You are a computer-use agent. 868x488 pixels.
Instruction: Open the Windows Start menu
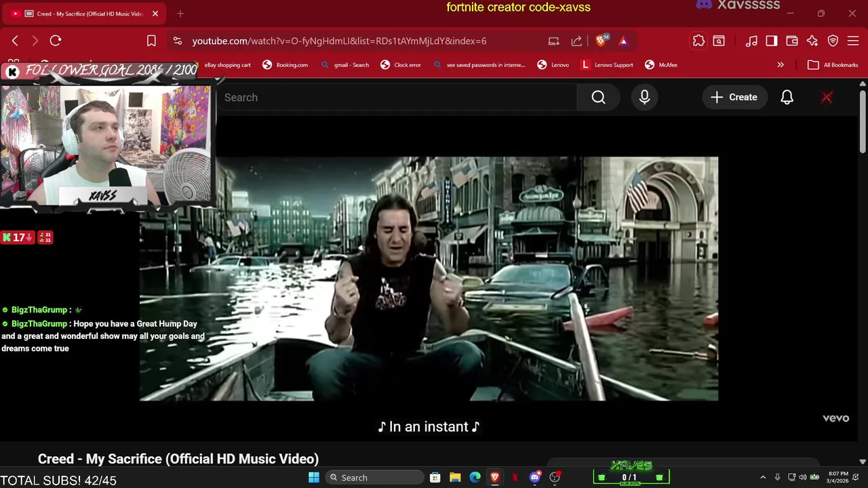(314, 477)
